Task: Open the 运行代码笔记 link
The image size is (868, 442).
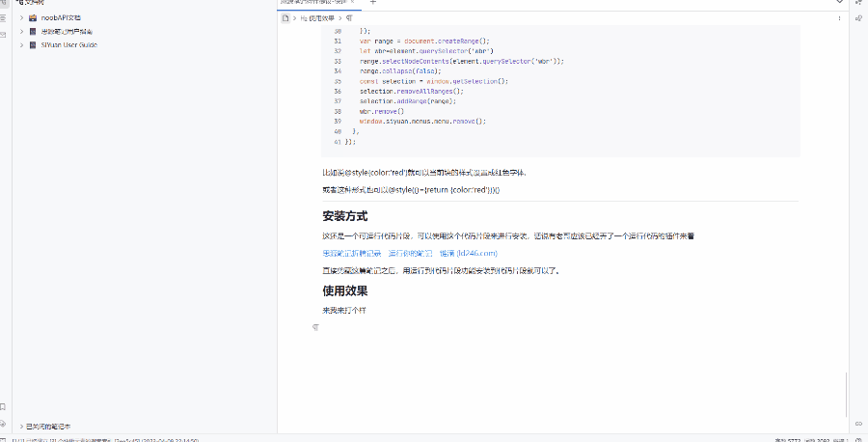Action: pyautogui.click(x=410, y=253)
